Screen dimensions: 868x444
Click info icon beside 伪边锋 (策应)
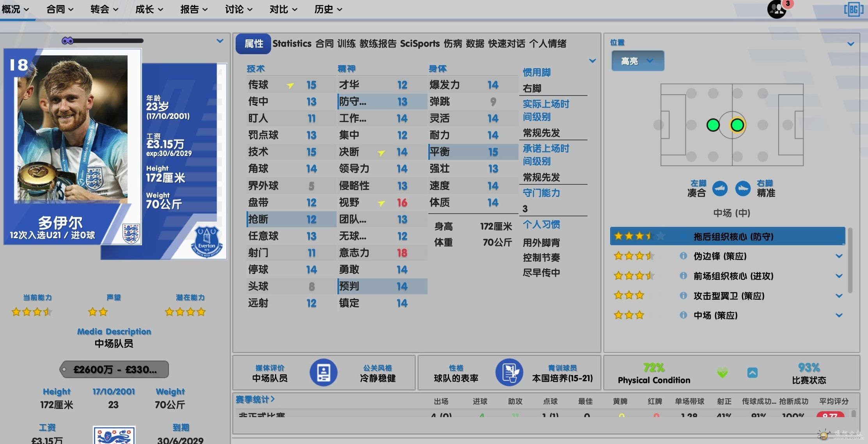tap(683, 256)
